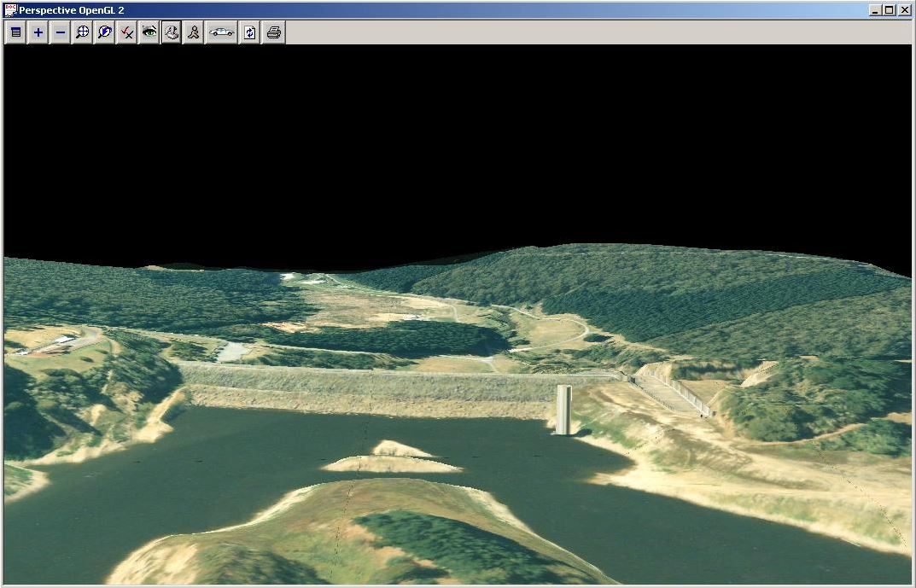Select the running person walk mode
Image resolution: width=916 pixels, height=588 pixels.
(x=194, y=32)
